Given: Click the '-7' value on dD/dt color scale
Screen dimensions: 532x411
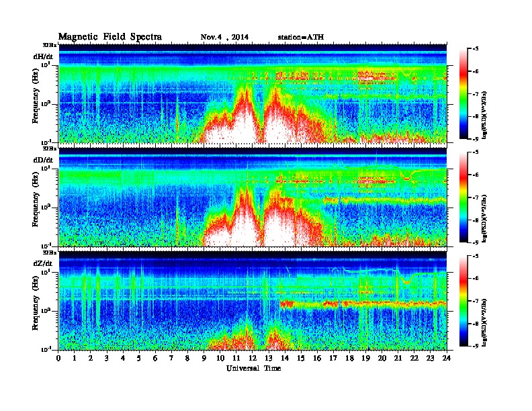Looking at the screenshot, I should pos(475,197).
